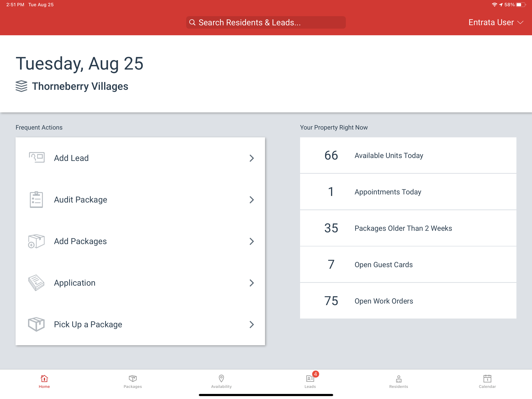Switch to the Calendar tab label
Viewport: 532px width, 399px height.
pos(487,387)
